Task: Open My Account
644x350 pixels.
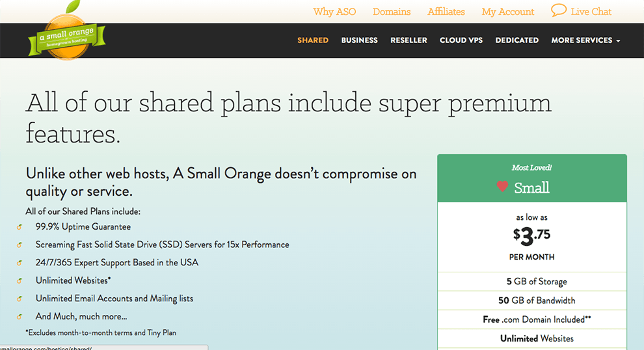Action: [x=507, y=12]
